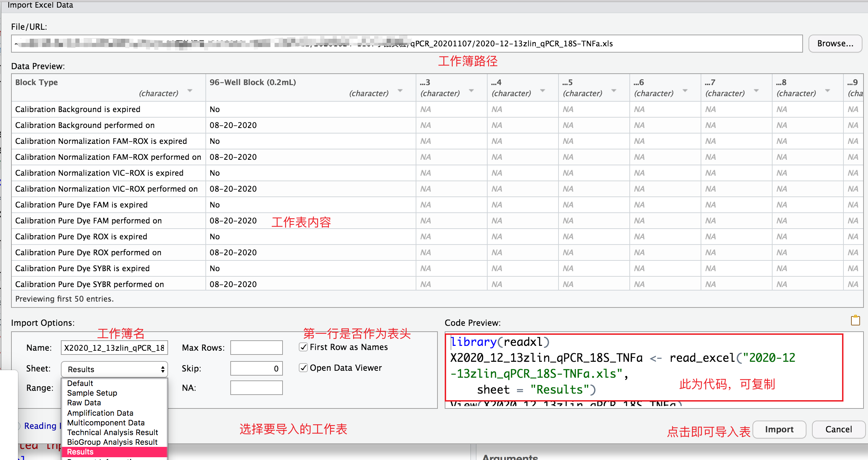Pick Technical Analysis Result sheet
The image size is (868, 460).
(112, 432)
